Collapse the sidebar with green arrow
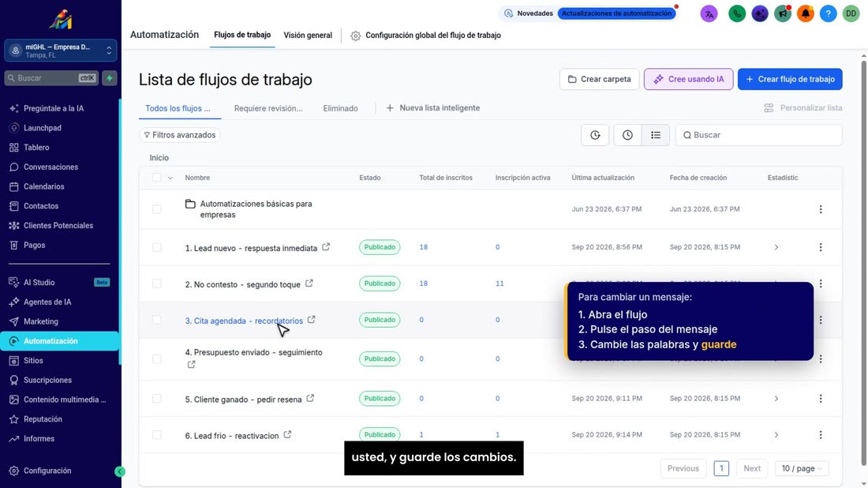The image size is (868, 488). (120, 471)
